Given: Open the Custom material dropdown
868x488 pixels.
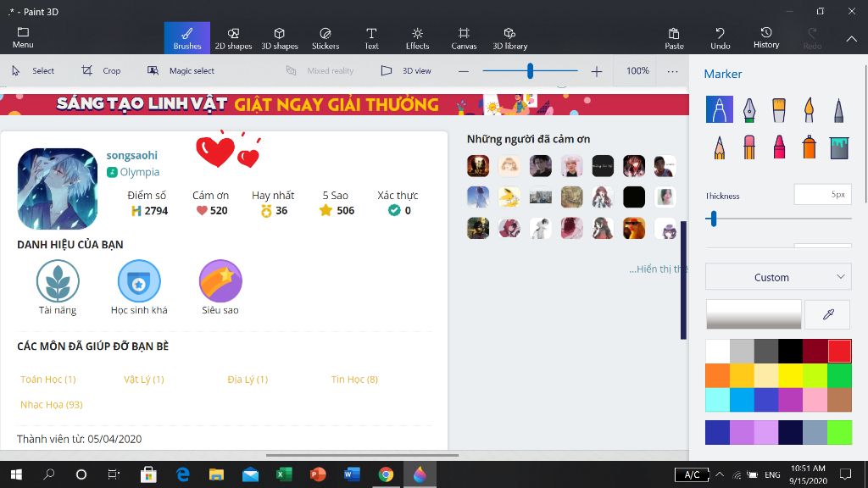Looking at the screenshot, I should [x=778, y=277].
